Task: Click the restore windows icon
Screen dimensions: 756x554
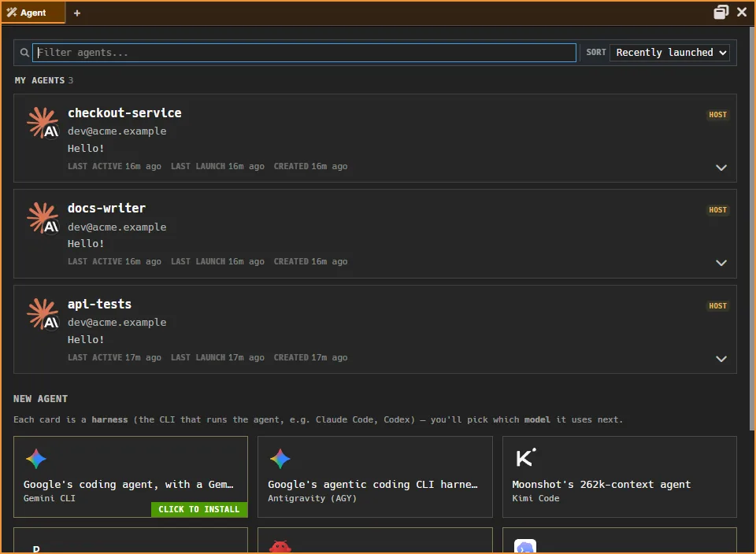Action: (x=721, y=12)
